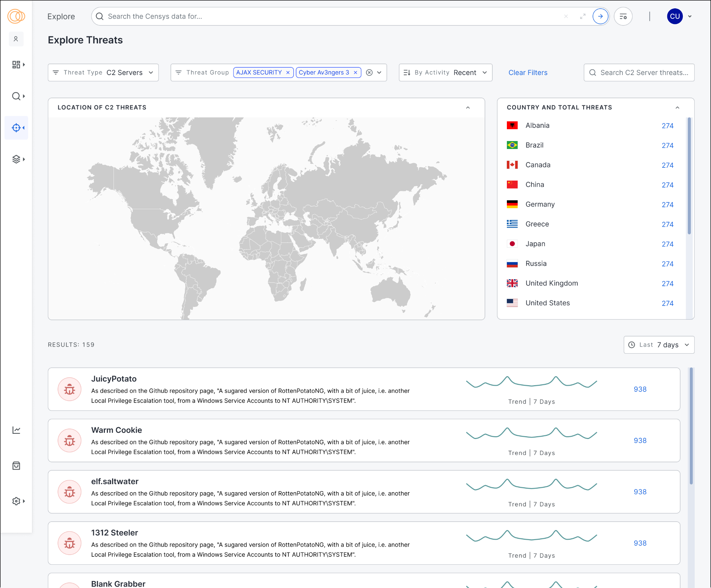The height and width of the screenshot is (588, 711).
Task: Open the account menu chevron
Action: point(690,16)
